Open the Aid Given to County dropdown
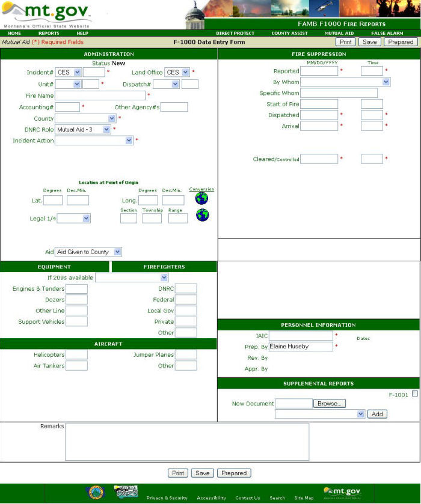The image size is (421, 504). pos(88,252)
